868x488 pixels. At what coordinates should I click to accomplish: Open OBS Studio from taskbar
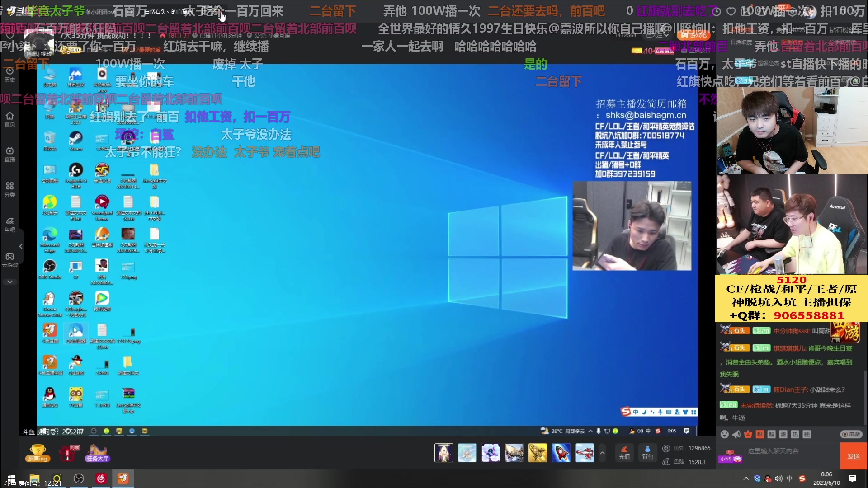(79, 479)
